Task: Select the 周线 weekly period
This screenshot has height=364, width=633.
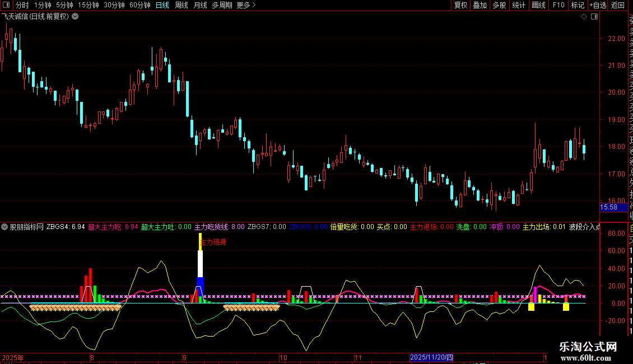Action: [181, 5]
